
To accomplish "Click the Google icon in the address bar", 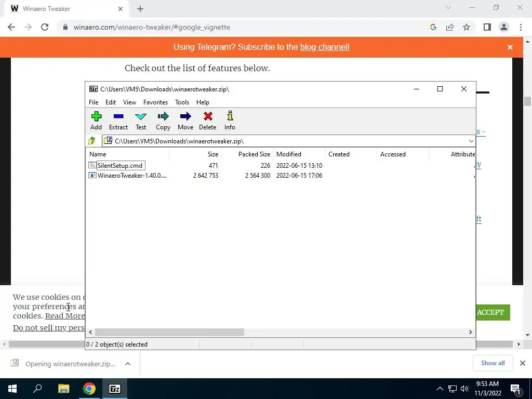I will point(433,27).
